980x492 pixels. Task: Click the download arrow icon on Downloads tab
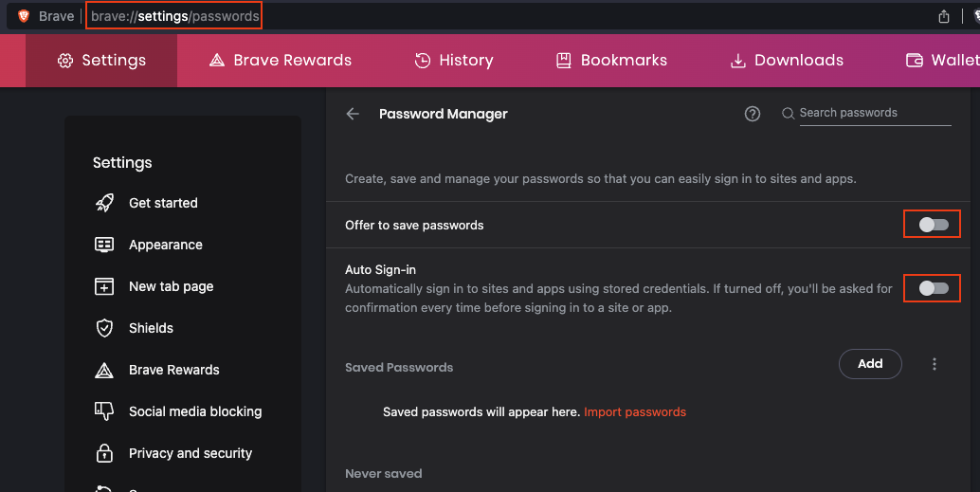coord(738,61)
